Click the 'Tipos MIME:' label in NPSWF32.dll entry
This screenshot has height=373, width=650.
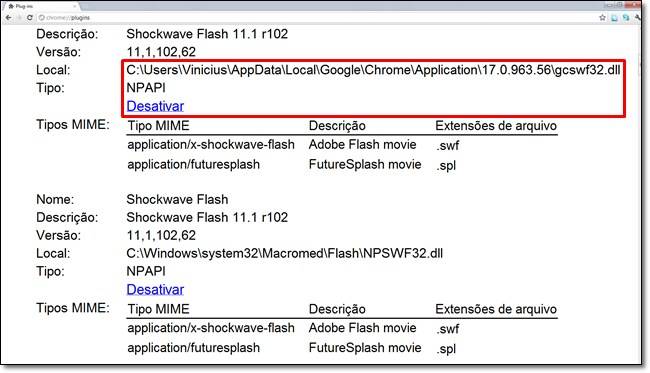click(73, 308)
